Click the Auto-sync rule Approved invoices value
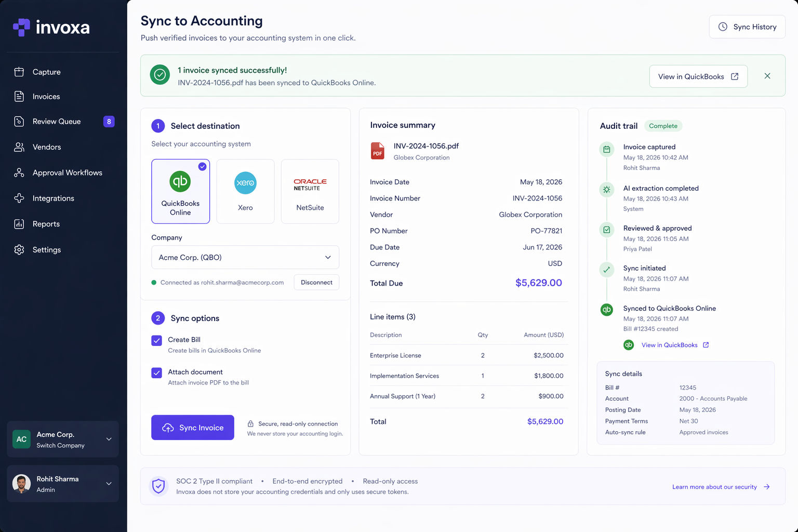Viewport: 798px width, 532px height. [704, 432]
